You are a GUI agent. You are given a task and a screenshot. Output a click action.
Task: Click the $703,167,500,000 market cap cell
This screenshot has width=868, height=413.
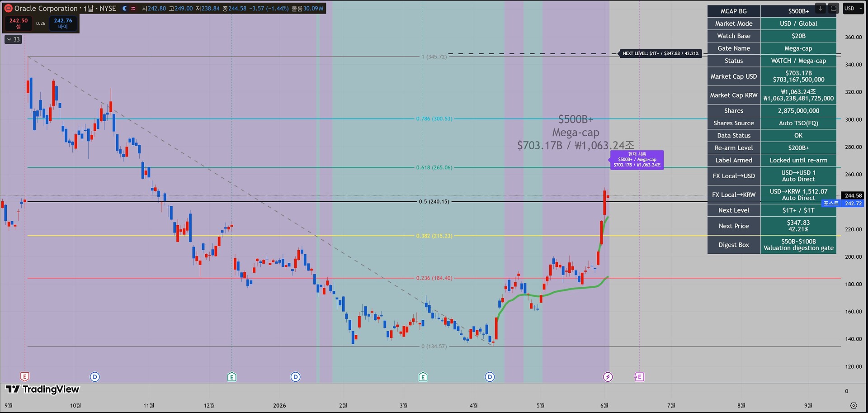pos(798,76)
